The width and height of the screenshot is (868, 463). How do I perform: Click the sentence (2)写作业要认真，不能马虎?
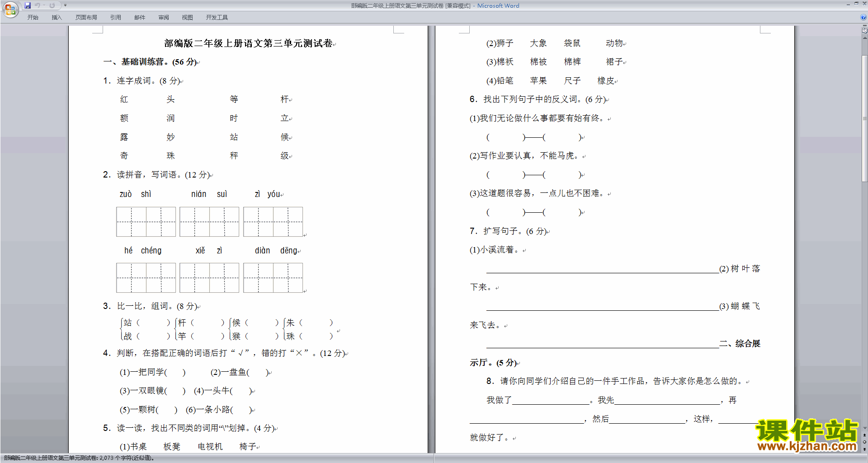click(524, 156)
